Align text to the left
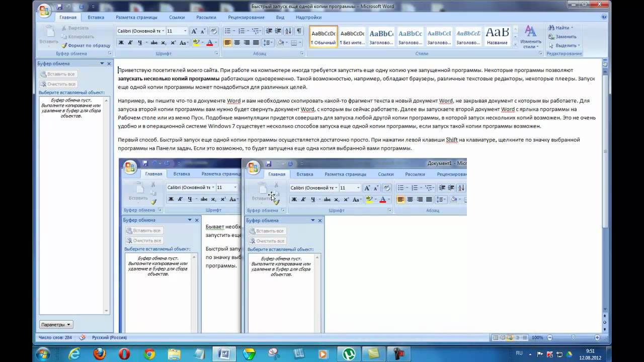Screen dimensions: 644x362 (x=228, y=43)
